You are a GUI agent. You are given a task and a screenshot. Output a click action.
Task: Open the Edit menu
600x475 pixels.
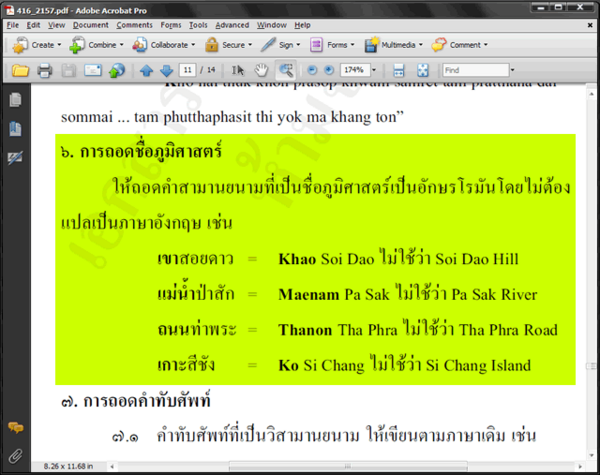point(33,25)
